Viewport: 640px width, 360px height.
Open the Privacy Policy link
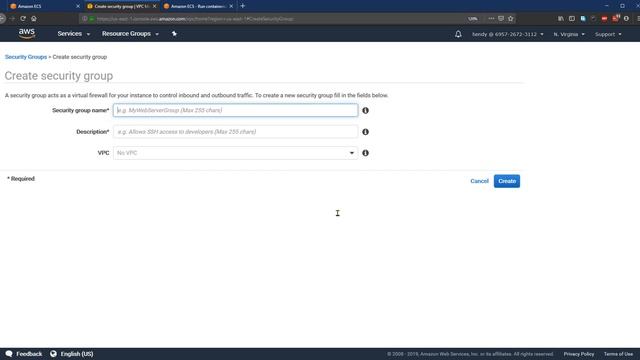pos(579,354)
